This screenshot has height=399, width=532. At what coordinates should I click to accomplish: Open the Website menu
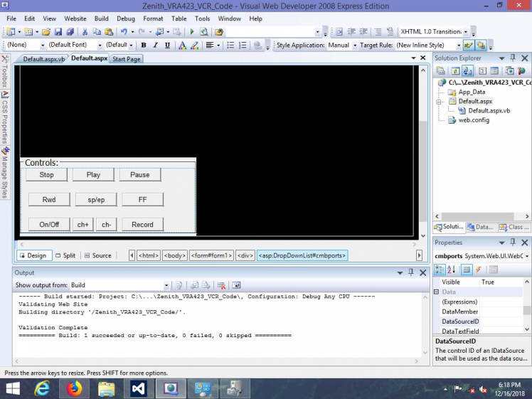click(x=75, y=18)
